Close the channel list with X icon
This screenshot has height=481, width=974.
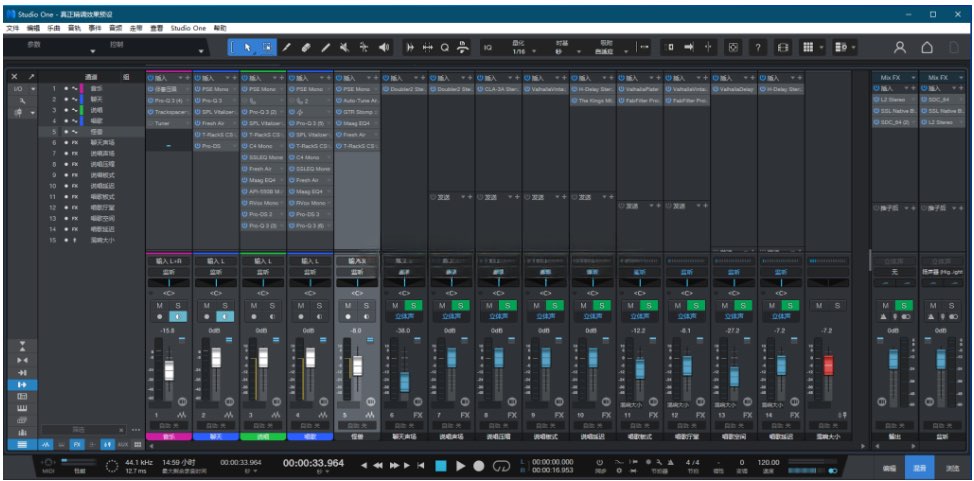14,77
